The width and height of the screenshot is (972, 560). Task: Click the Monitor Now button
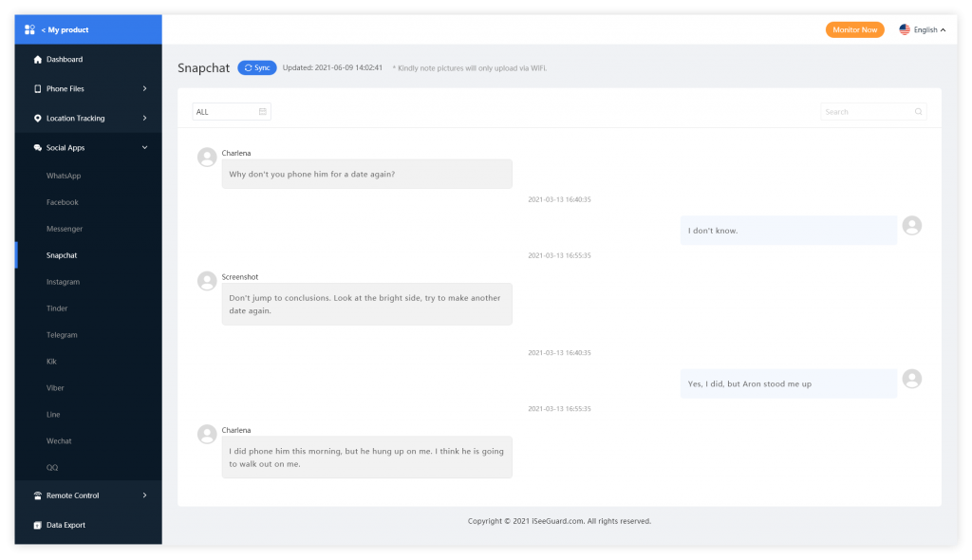coord(854,29)
